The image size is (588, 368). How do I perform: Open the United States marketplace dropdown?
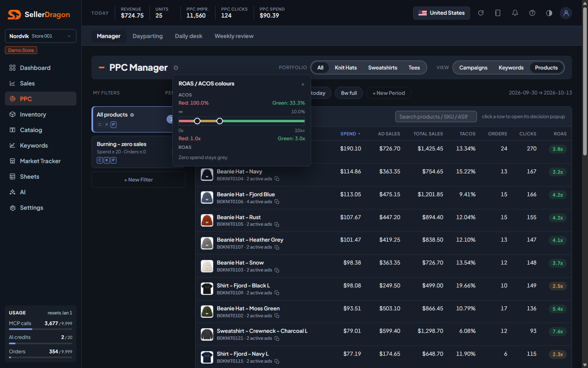pyautogui.click(x=441, y=13)
